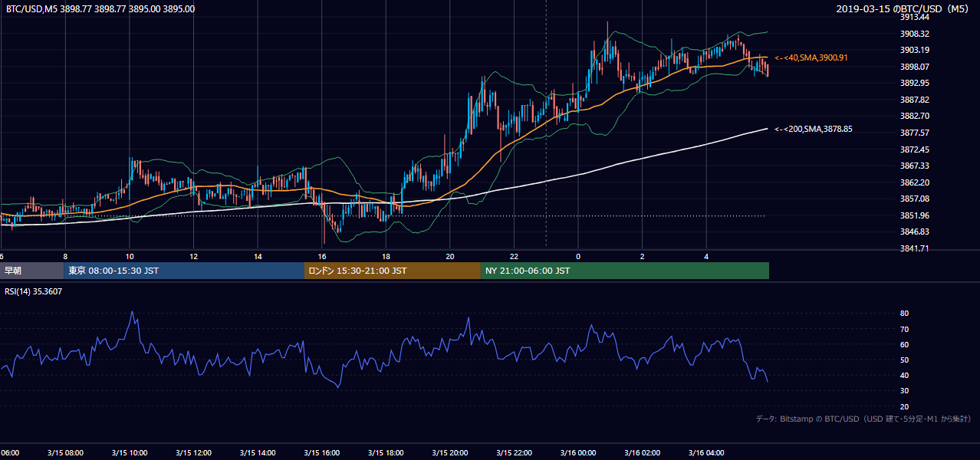
Task: Click price axis label 3877.57
Action: 914,133
